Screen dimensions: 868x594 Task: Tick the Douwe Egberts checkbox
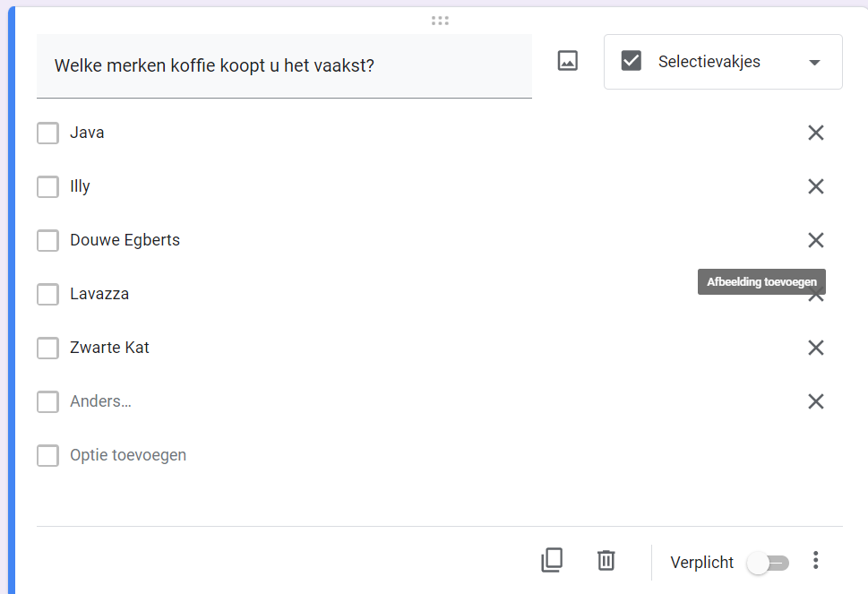47,240
